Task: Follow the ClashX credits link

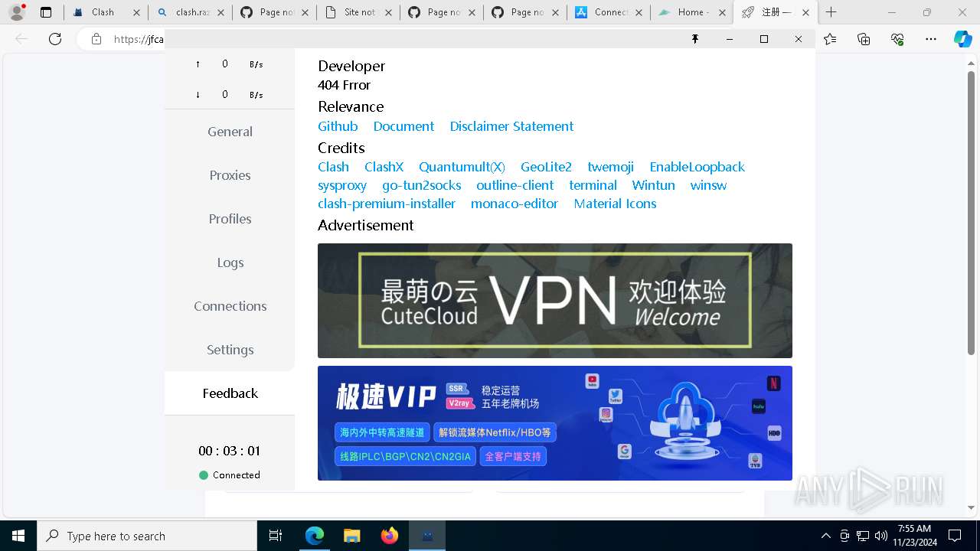Action: coord(384,167)
